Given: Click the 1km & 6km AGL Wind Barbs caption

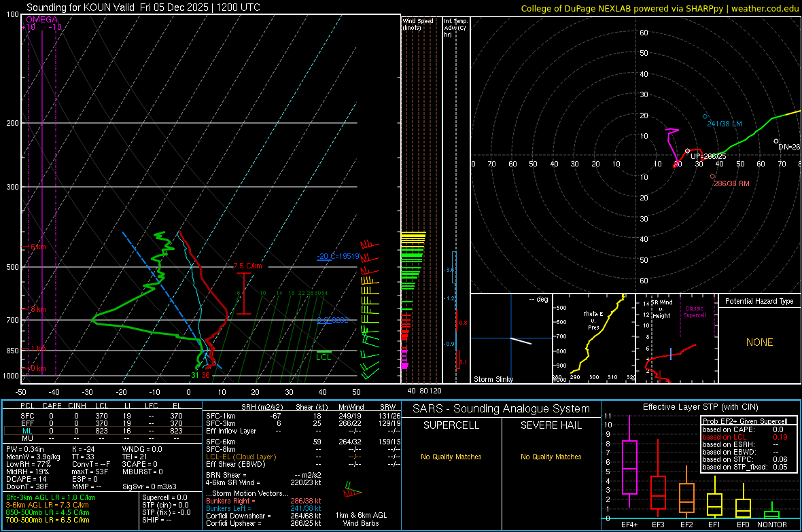Looking at the screenshot, I should [361, 519].
